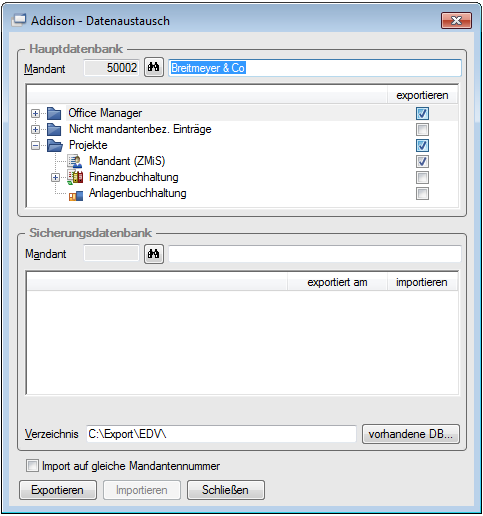This screenshot has width=483, height=516.
Task: Click the Sicherungsdatenbank Mandant number field
Action: pos(111,253)
